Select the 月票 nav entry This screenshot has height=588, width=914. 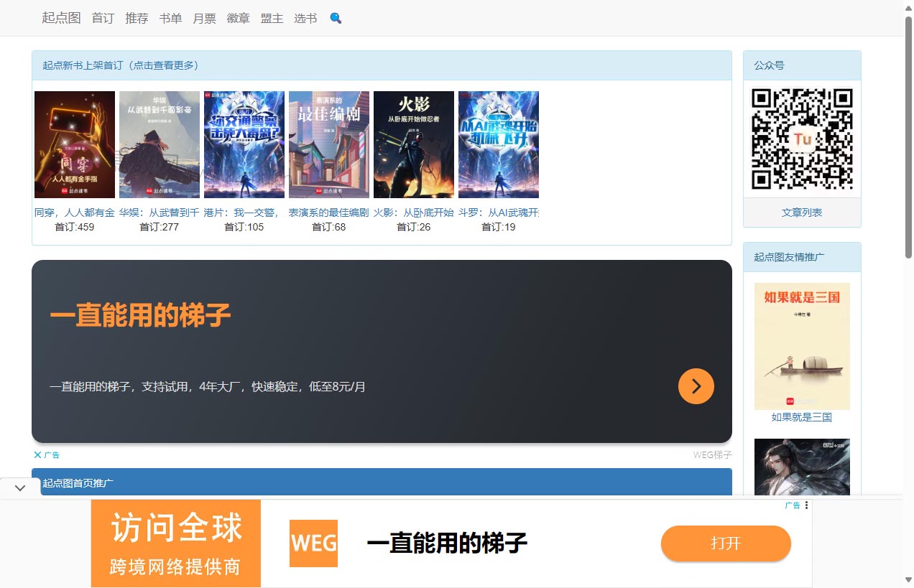[204, 19]
